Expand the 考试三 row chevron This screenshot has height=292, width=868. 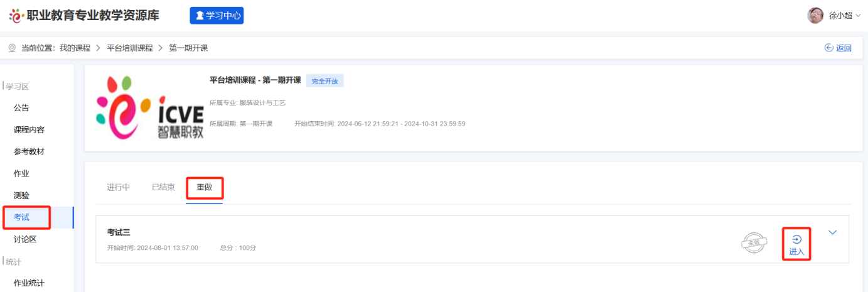pos(833,232)
